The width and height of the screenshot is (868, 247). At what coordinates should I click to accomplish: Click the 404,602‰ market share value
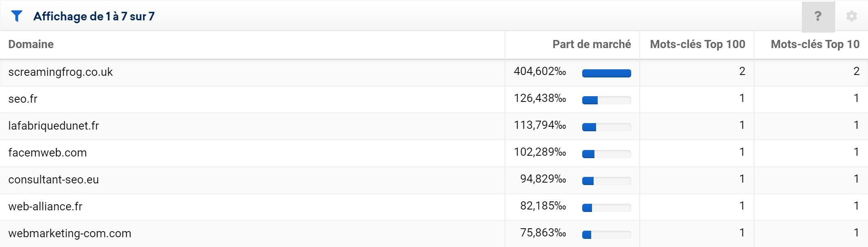(540, 71)
